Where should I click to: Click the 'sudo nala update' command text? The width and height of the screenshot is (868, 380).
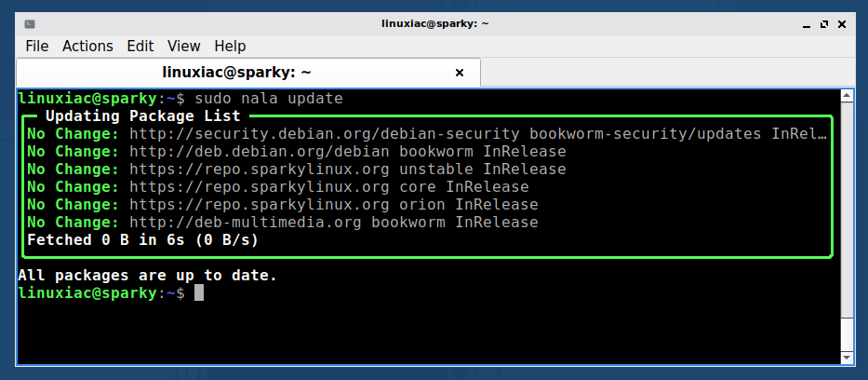[269, 99]
